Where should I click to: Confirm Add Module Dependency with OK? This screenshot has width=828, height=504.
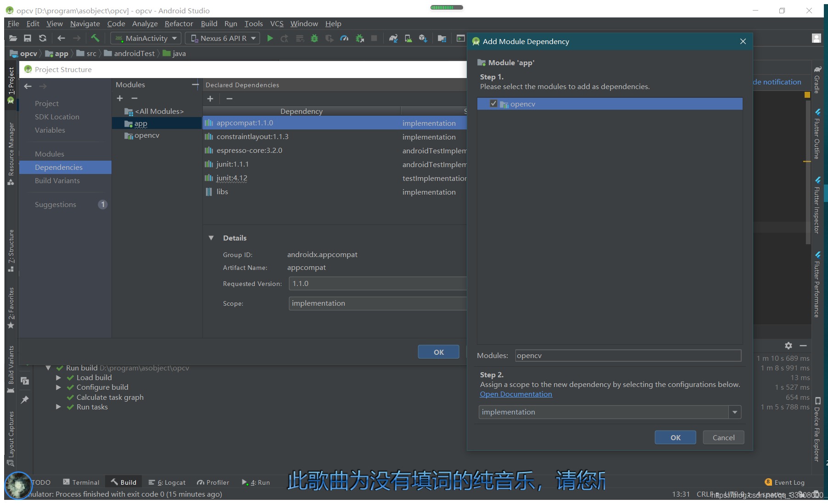pyautogui.click(x=675, y=438)
